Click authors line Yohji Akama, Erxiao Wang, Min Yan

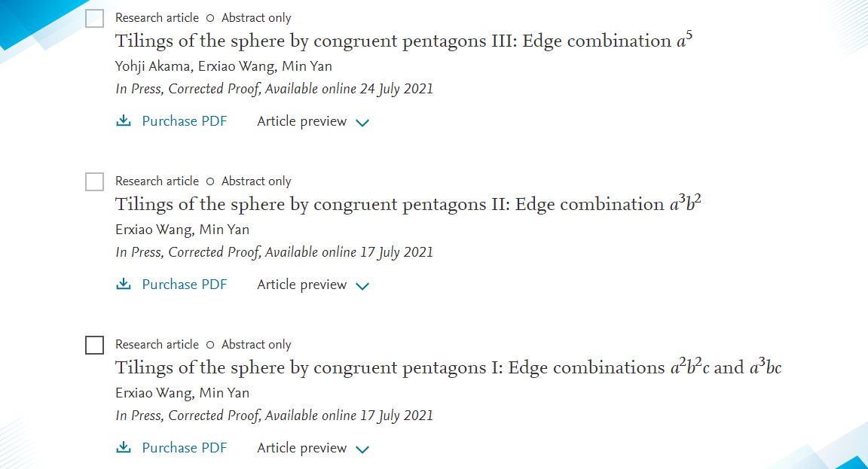coord(224,66)
